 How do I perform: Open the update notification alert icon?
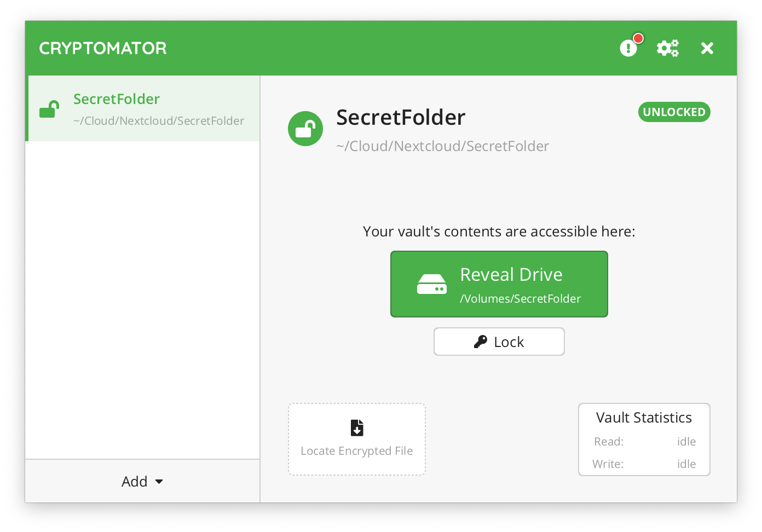[629, 48]
